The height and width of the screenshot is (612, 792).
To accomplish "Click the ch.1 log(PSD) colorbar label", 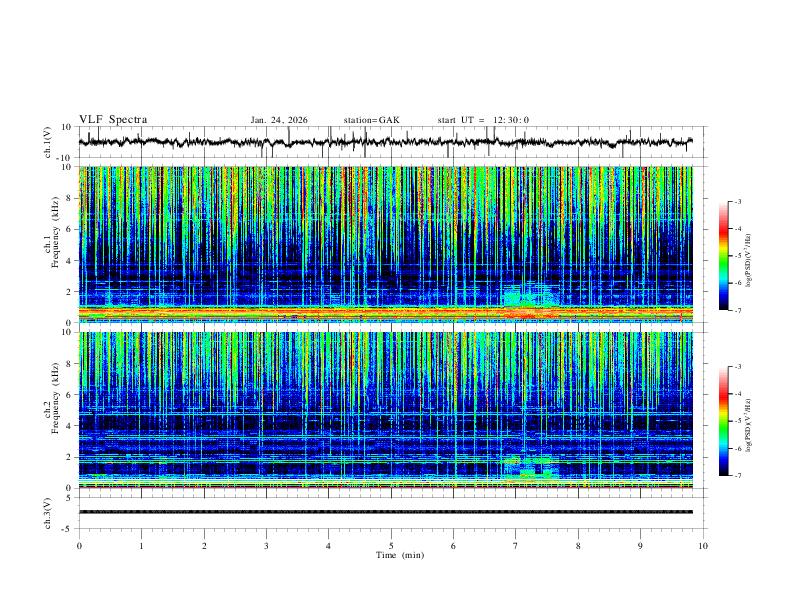I will (748, 260).
